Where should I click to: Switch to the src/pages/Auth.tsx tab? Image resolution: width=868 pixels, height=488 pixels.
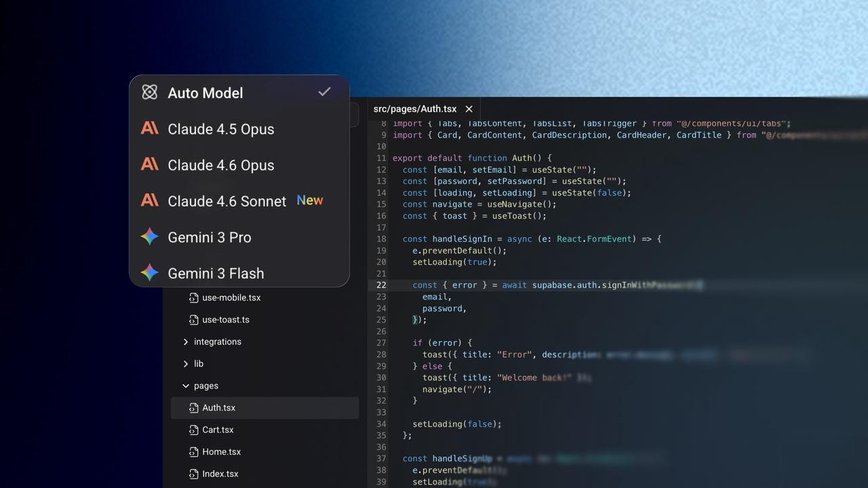tap(415, 108)
